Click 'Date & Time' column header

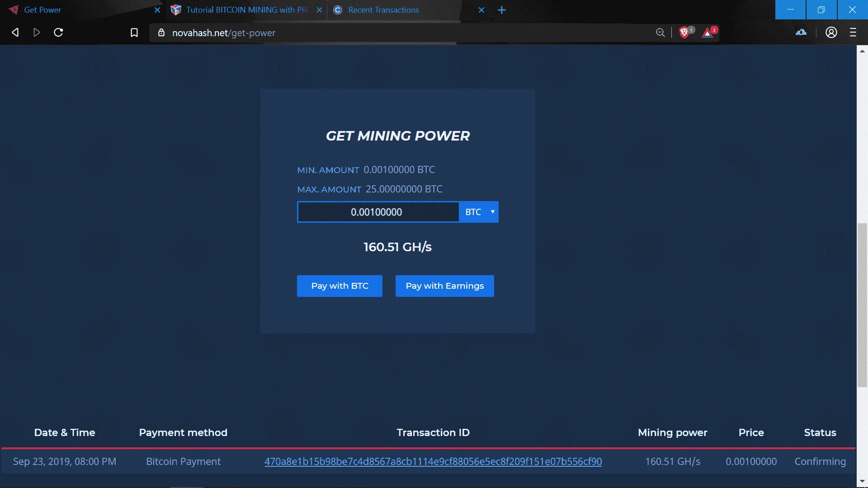65,432
